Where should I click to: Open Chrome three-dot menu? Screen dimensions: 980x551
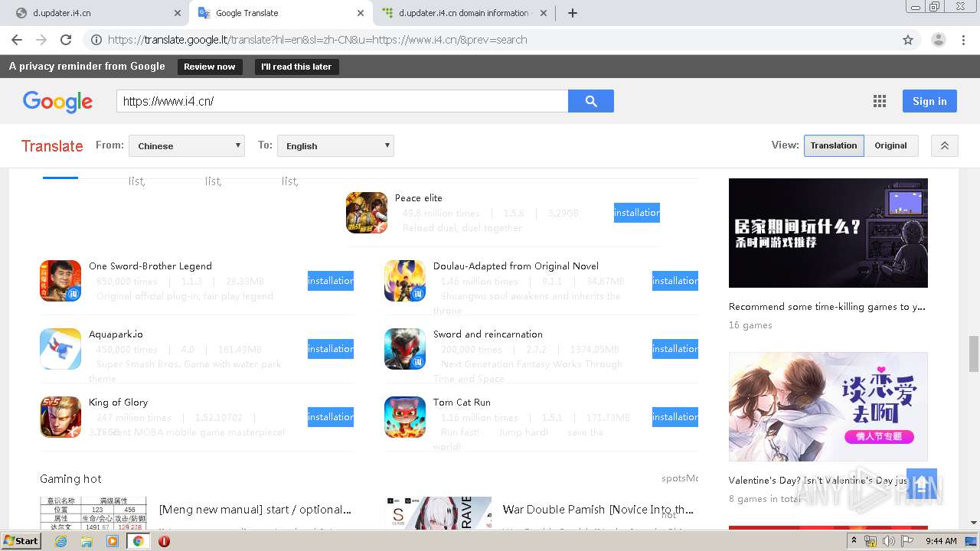tap(964, 40)
